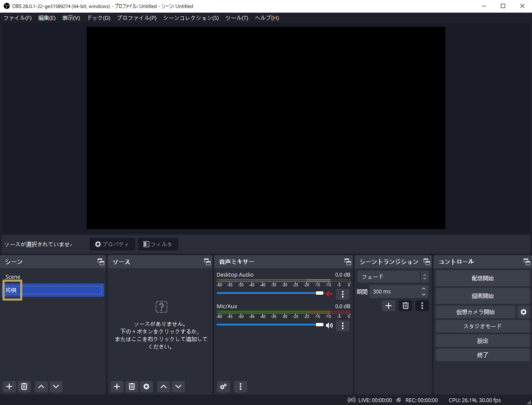
Task: Click the 期間 300 ms duration field
Action: [x=399, y=291]
